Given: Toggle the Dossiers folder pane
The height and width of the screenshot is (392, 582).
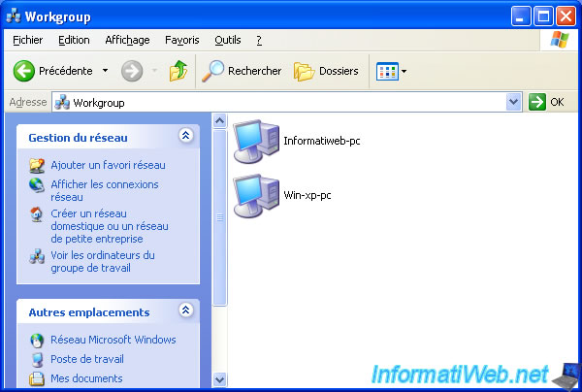Looking at the screenshot, I should (x=327, y=71).
